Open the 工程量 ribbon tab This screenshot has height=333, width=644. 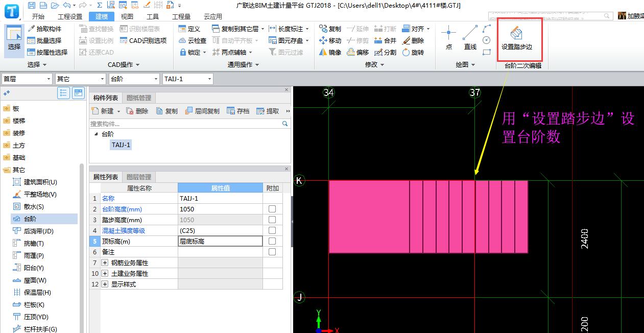(181, 16)
